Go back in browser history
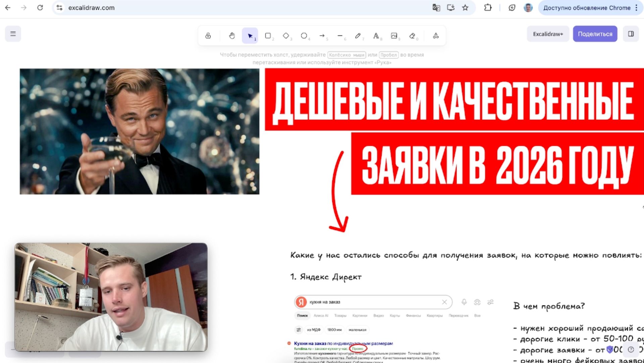 (8, 8)
